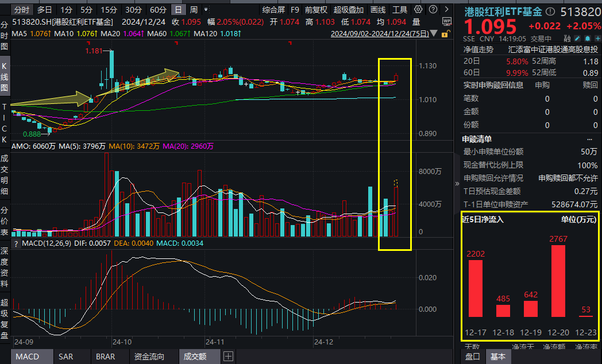
Task: Expand hidden toolbar items with the right chevron
Action: 447,10
